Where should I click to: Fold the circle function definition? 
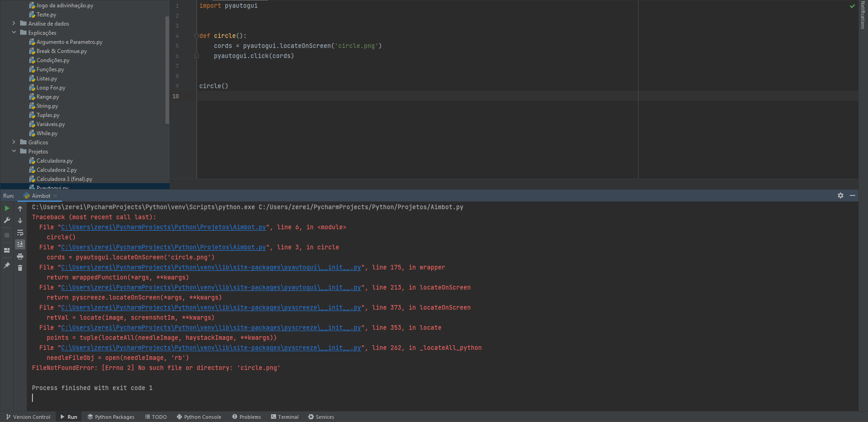pyautogui.click(x=197, y=36)
